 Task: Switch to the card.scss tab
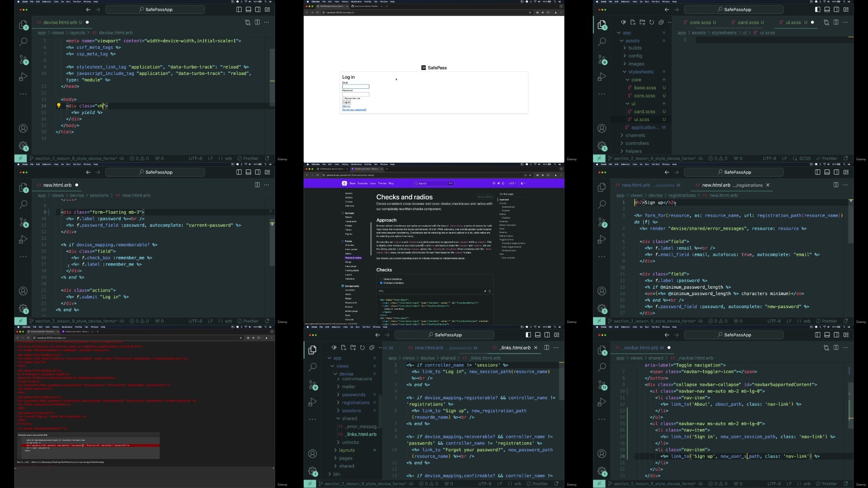748,22
